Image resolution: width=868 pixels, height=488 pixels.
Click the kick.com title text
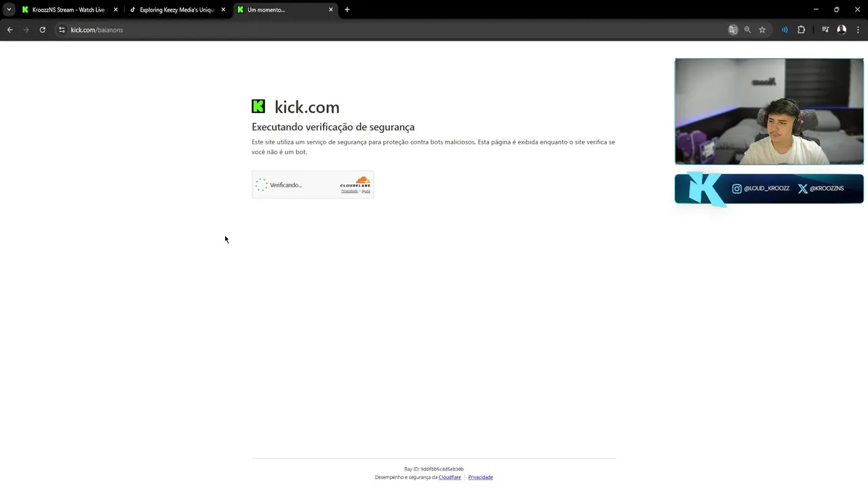[307, 107]
